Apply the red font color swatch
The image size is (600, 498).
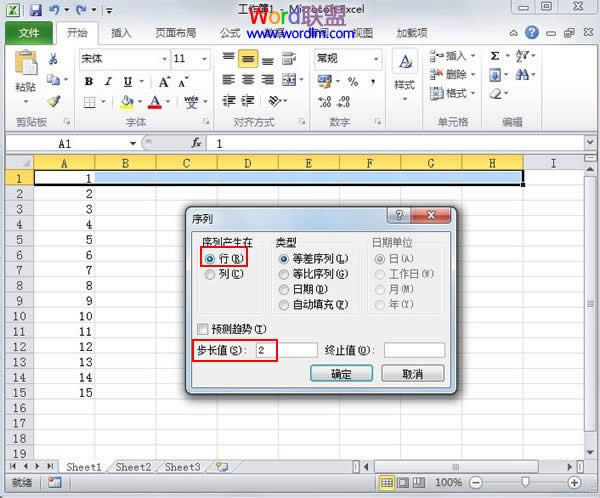click(x=155, y=102)
